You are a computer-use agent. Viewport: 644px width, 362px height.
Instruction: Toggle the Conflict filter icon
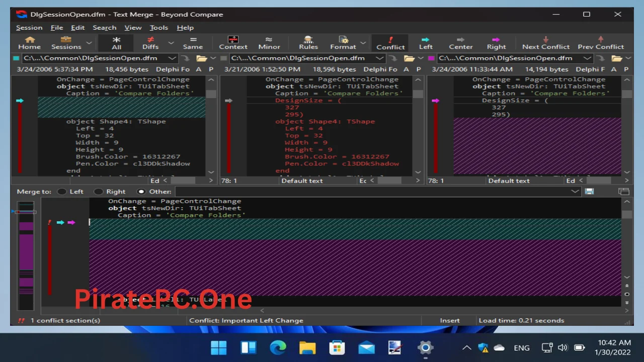[x=390, y=43]
